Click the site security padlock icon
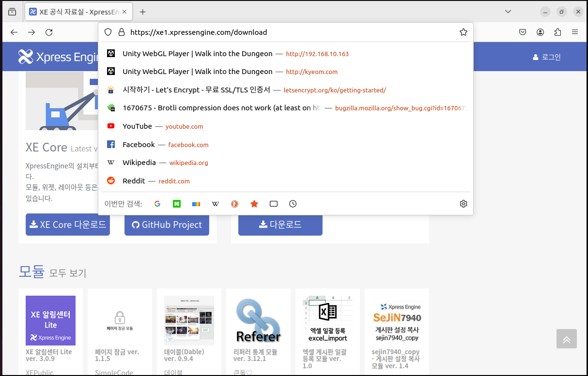The width and height of the screenshot is (588, 376). coord(122,32)
